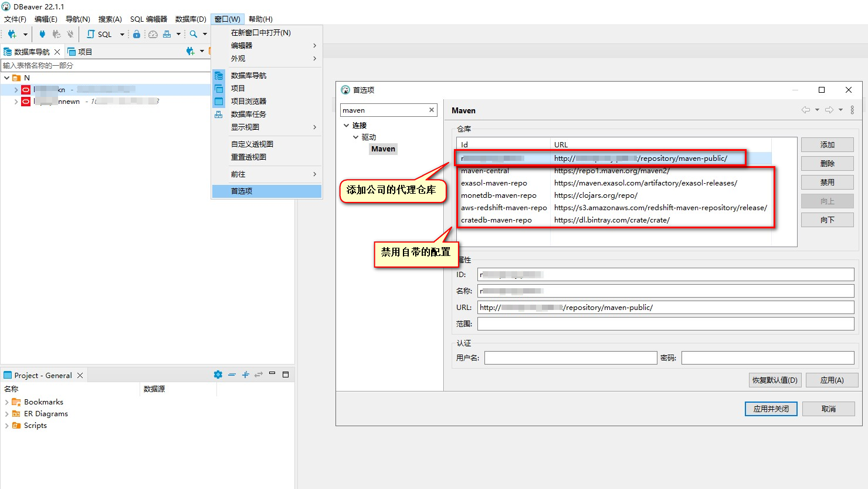Click the 用户名 input field
The height and width of the screenshot is (489, 868).
tap(571, 358)
